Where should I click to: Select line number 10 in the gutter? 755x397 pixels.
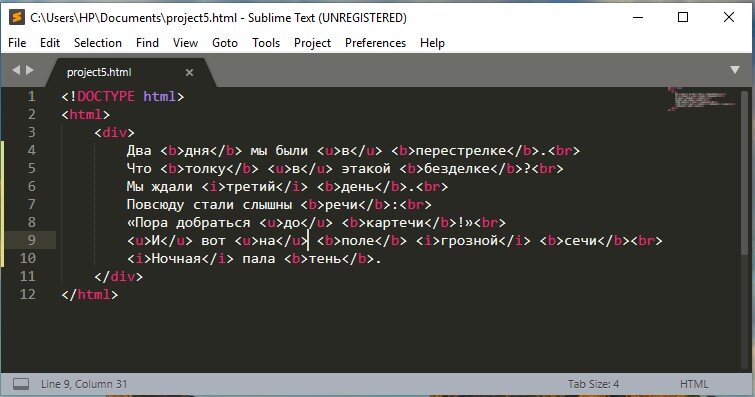27,258
